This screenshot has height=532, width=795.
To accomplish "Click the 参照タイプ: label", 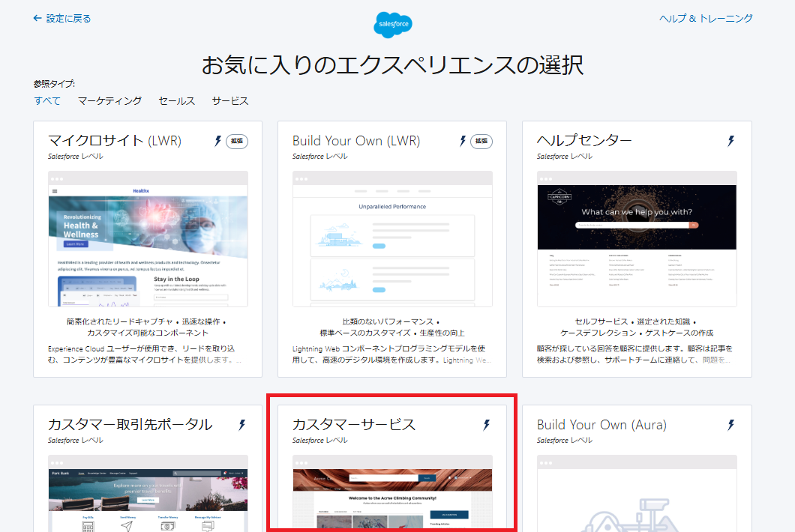I will 54,84.
